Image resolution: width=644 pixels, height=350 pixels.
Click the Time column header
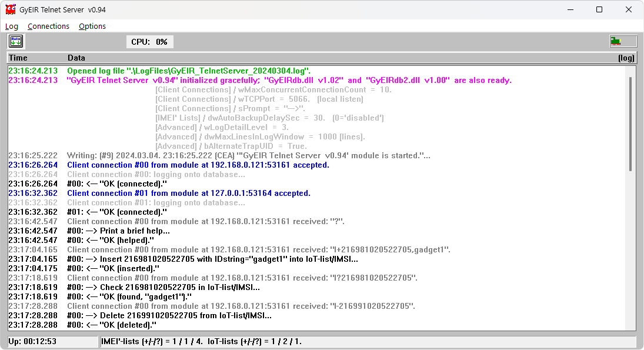(18, 58)
